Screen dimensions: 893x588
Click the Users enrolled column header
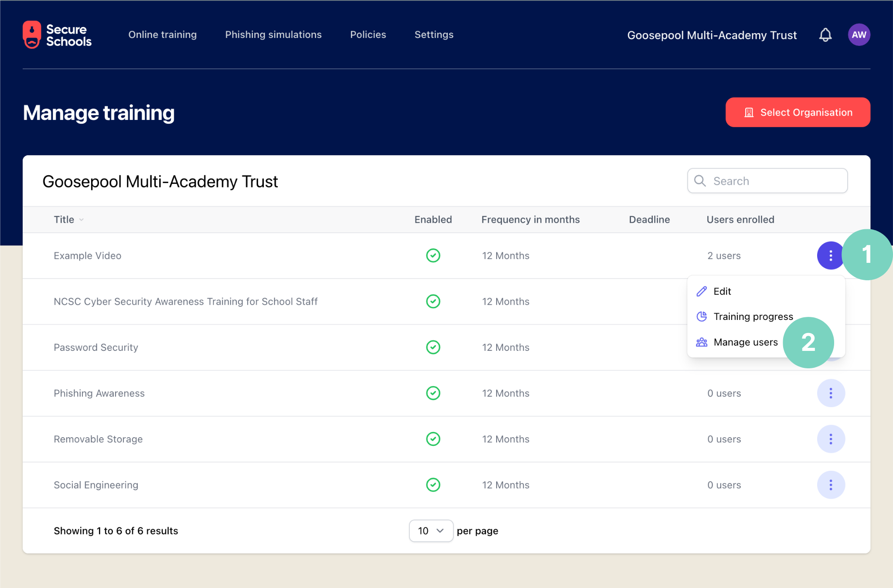pos(740,220)
